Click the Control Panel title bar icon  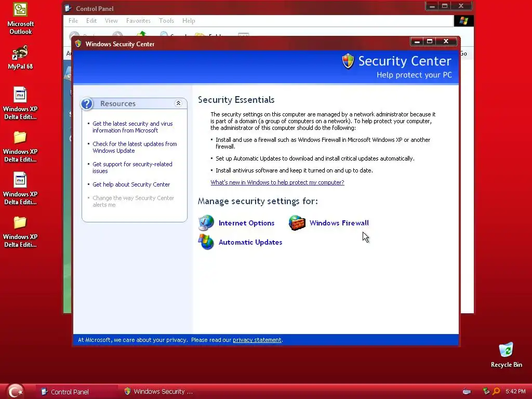pyautogui.click(x=68, y=8)
